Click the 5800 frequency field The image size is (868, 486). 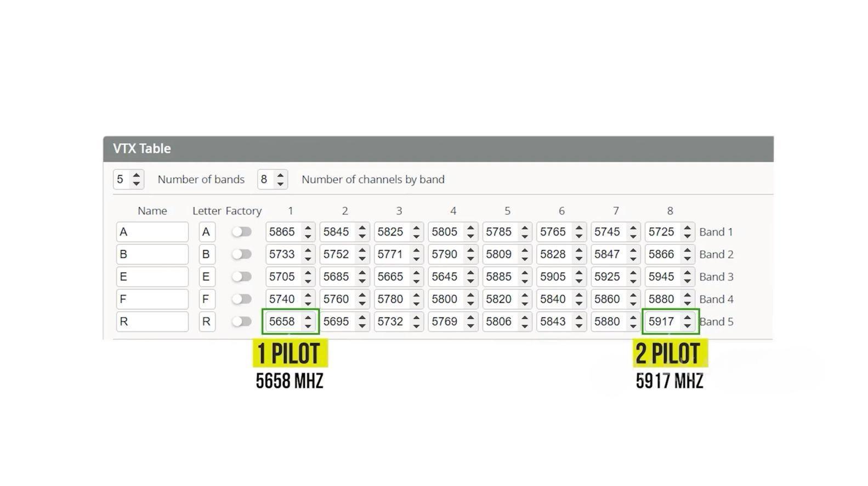point(445,299)
